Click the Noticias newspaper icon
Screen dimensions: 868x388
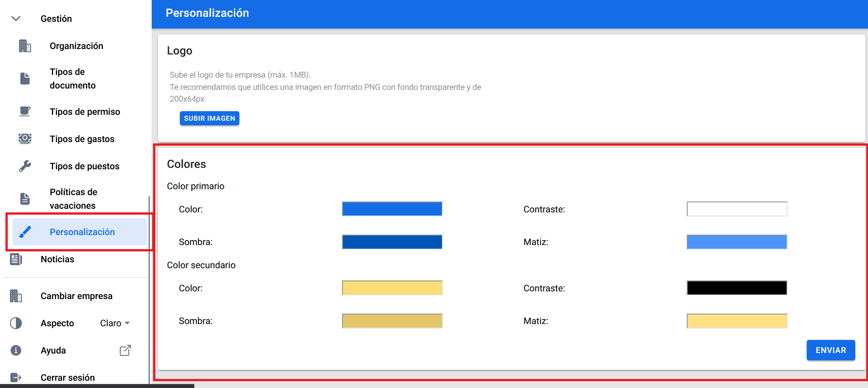16,259
